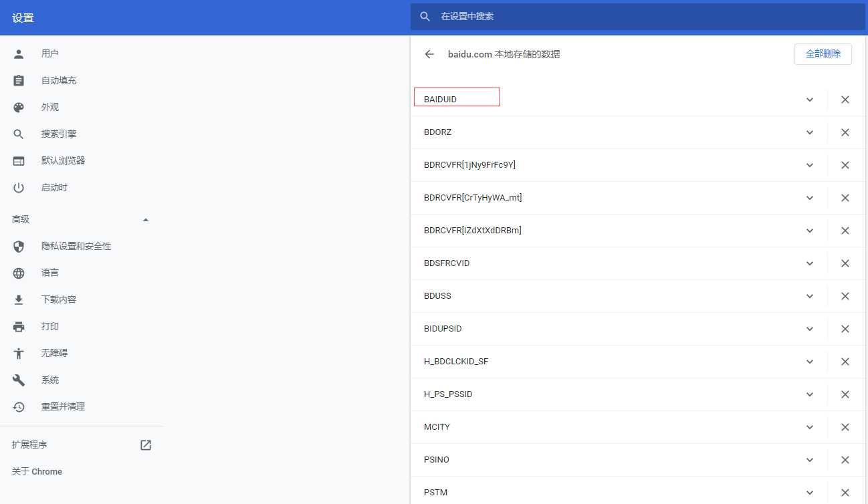Screen dimensions: 868x504
Task: Click the appearance palette icon
Action: click(x=19, y=107)
